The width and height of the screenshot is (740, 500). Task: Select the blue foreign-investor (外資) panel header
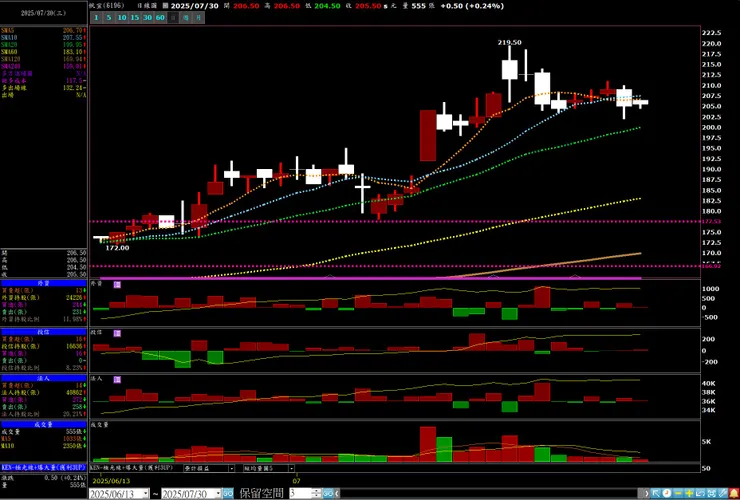(43, 283)
